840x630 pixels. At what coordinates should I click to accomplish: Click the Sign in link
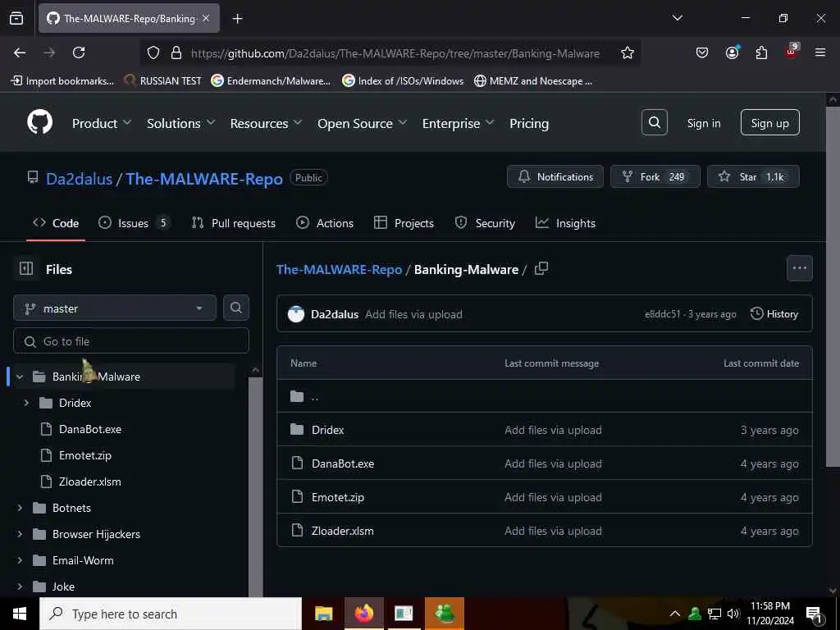703,123
